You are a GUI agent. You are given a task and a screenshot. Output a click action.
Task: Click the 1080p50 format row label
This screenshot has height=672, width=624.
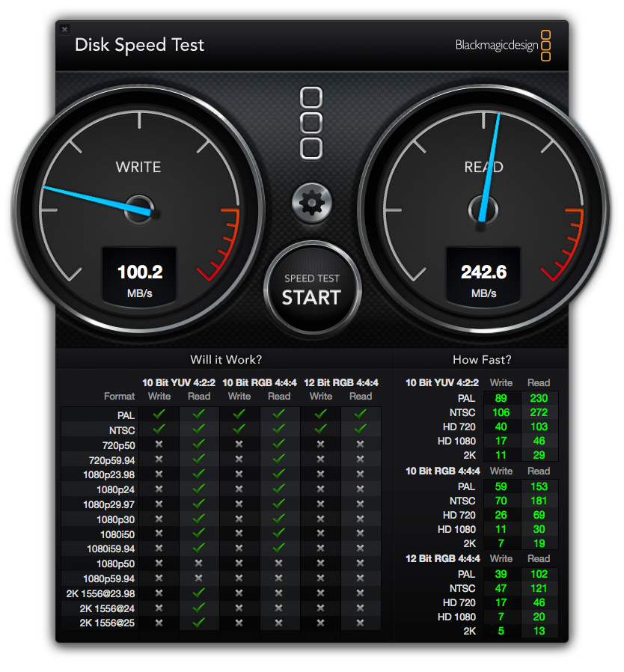(115, 564)
